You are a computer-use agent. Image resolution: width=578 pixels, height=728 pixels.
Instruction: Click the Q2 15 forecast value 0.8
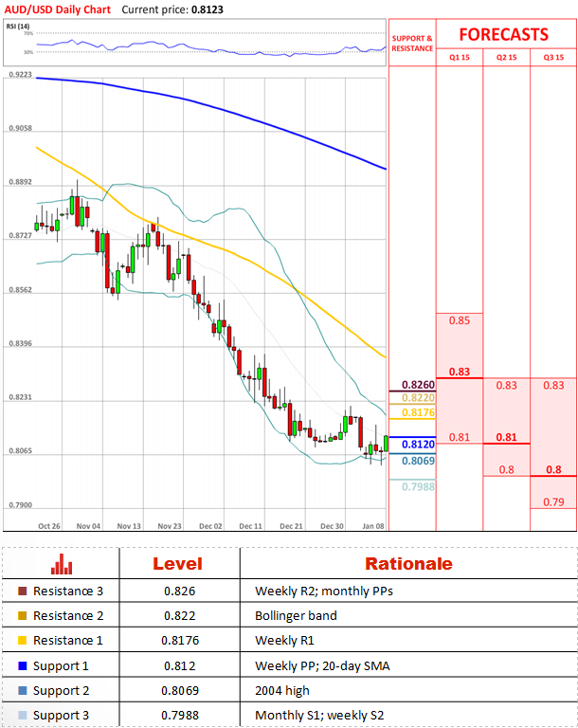click(507, 469)
